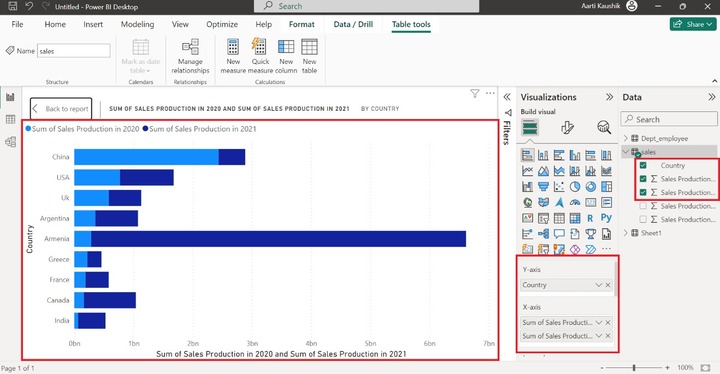Select the filled map visual

coord(543,202)
